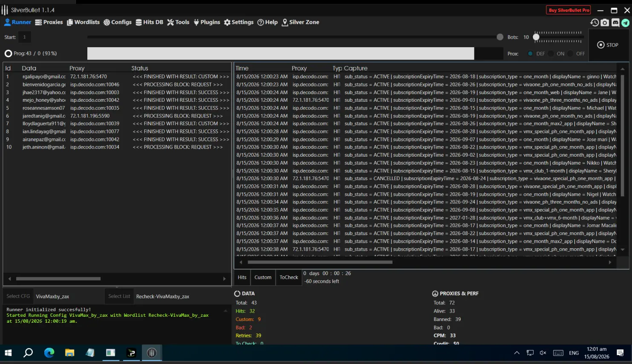Viewport: 632px width, 364px height.
Task: Open the Help section
Action: point(268,22)
